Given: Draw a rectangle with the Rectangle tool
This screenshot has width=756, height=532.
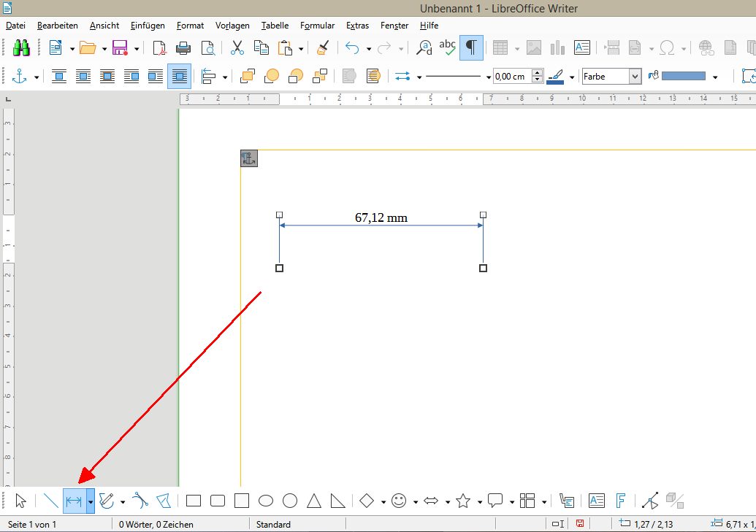Looking at the screenshot, I should click(x=194, y=501).
